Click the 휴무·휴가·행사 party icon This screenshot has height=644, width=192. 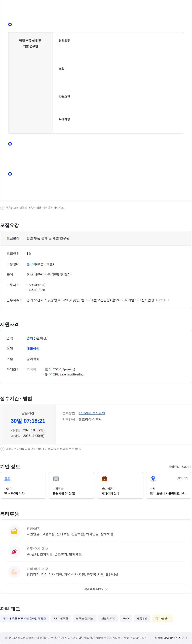14,551
